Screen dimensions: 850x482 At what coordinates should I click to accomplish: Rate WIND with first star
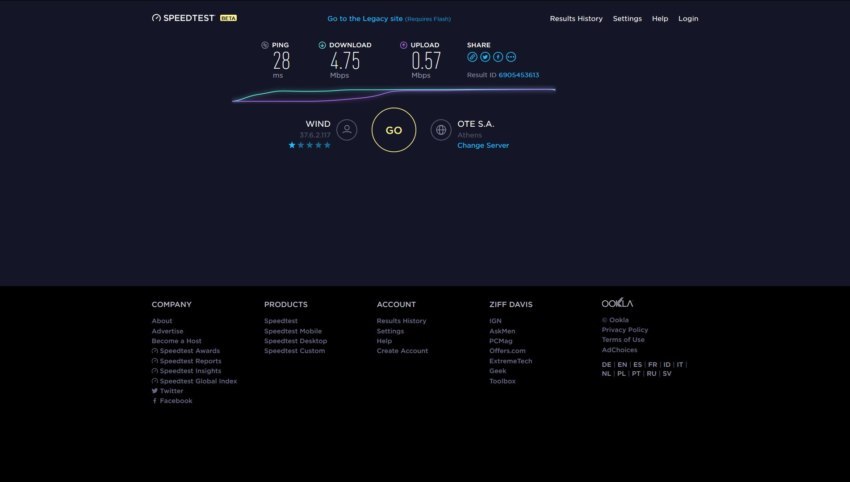(292, 145)
